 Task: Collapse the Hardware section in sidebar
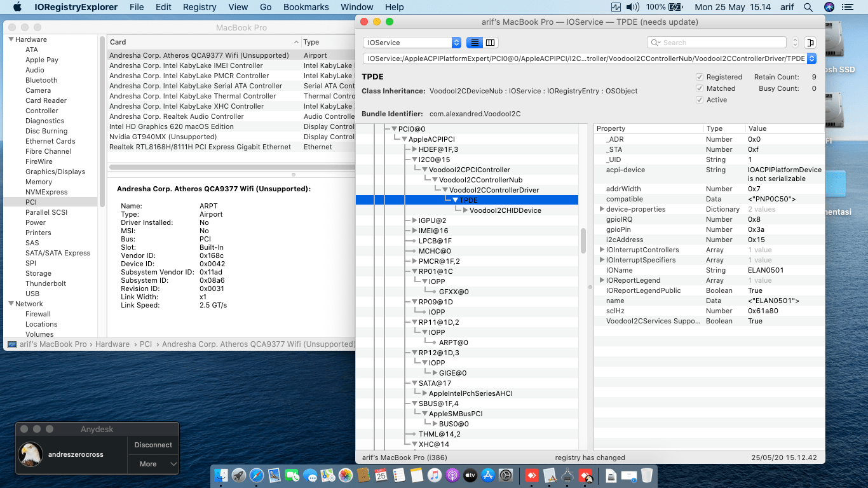[11, 39]
